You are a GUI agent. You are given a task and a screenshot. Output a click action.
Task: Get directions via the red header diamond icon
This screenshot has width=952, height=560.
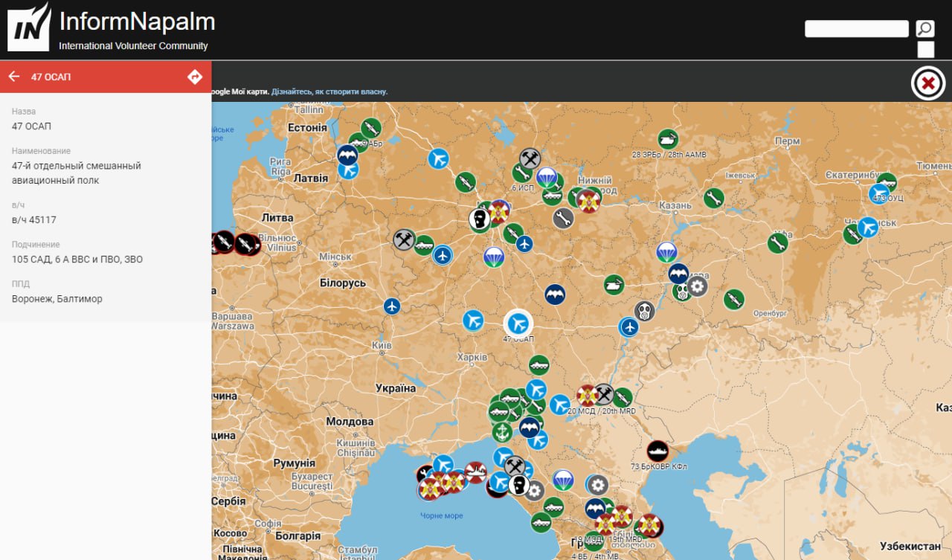[x=195, y=77]
